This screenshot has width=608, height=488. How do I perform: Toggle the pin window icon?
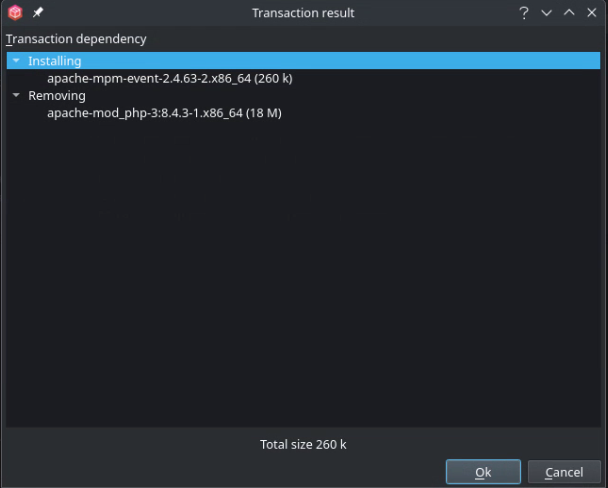click(38, 12)
